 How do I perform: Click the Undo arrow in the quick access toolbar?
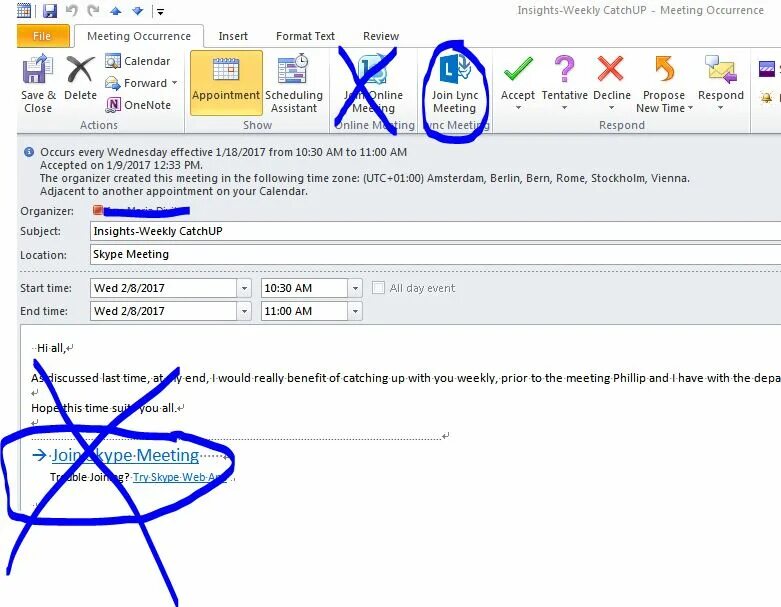pos(72,10)
